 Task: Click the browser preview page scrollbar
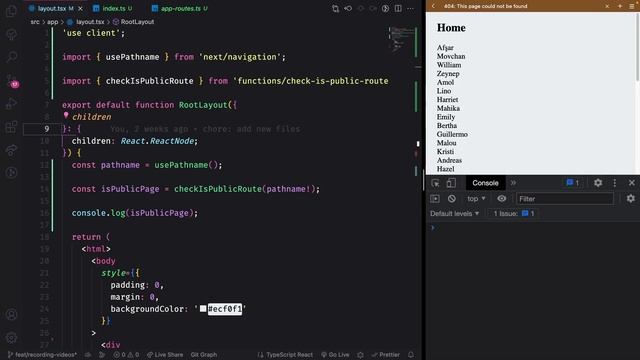637,47
